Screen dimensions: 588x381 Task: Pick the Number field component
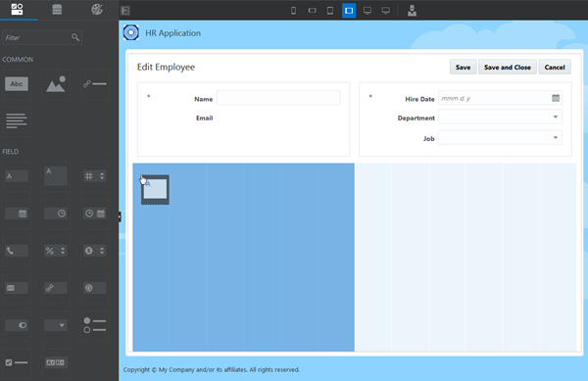pos(94,176)
